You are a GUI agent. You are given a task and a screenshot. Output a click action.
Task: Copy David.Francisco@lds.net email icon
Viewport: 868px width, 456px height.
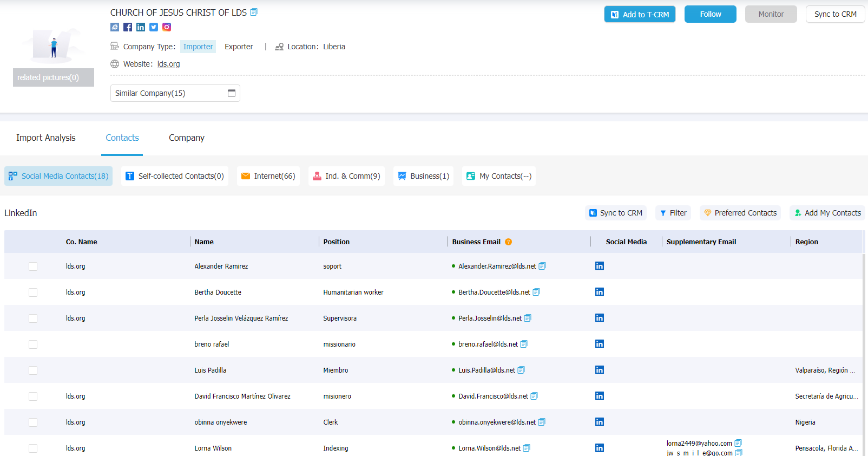(534, 396)
